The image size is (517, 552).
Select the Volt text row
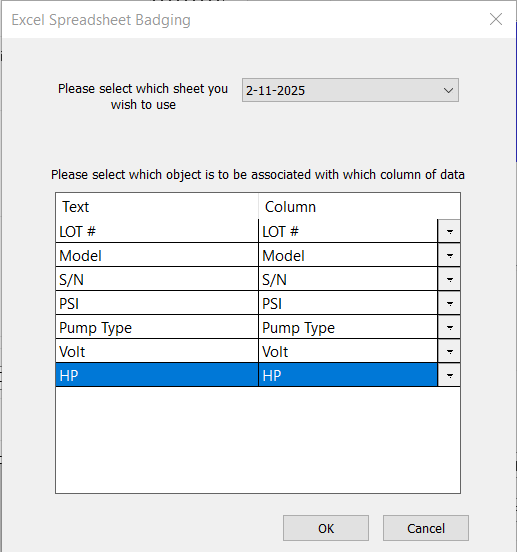(157, 351)
